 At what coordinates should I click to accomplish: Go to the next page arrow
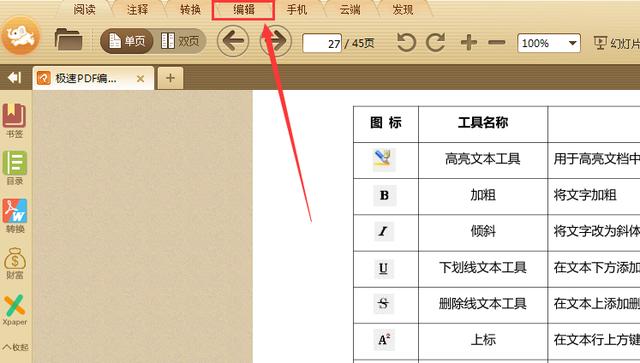click(276, 41)
